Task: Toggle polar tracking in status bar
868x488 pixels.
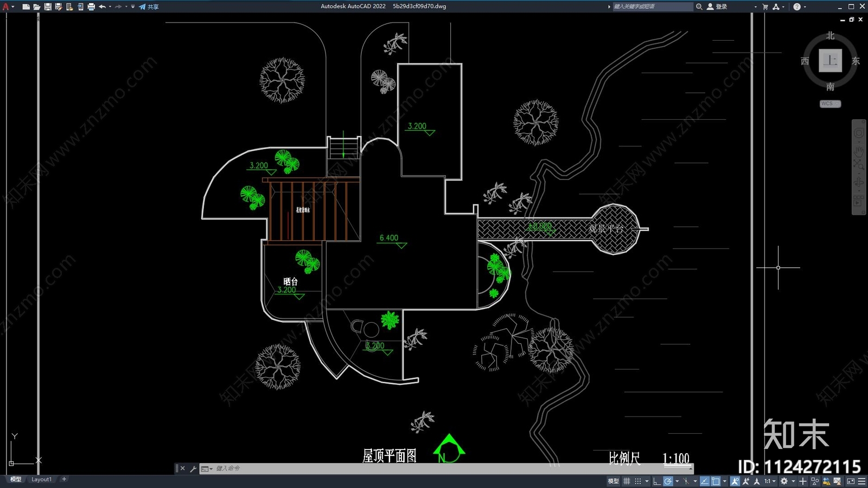Action: pos(668,481)
